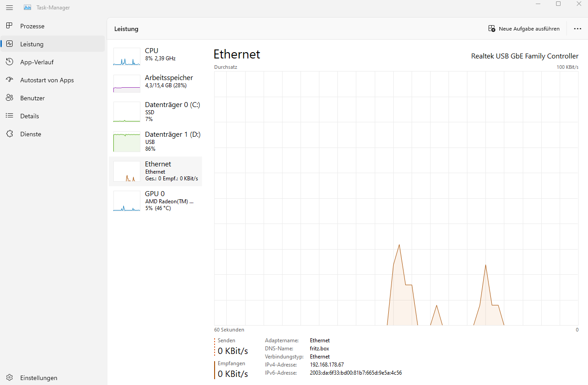Click the 60 Sekunden axis label

pyautogui.click(x=229, y=330)
